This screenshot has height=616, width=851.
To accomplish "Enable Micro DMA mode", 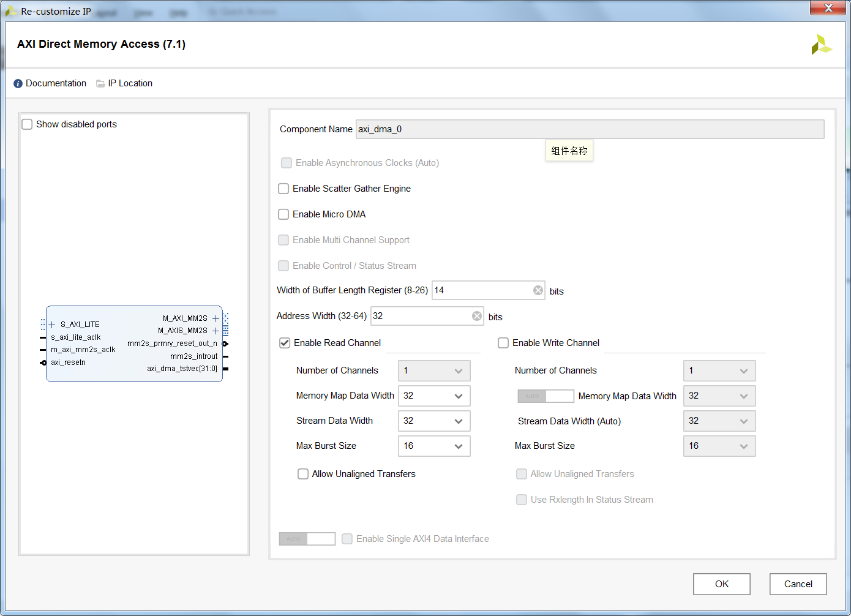I will coord(283,214).
